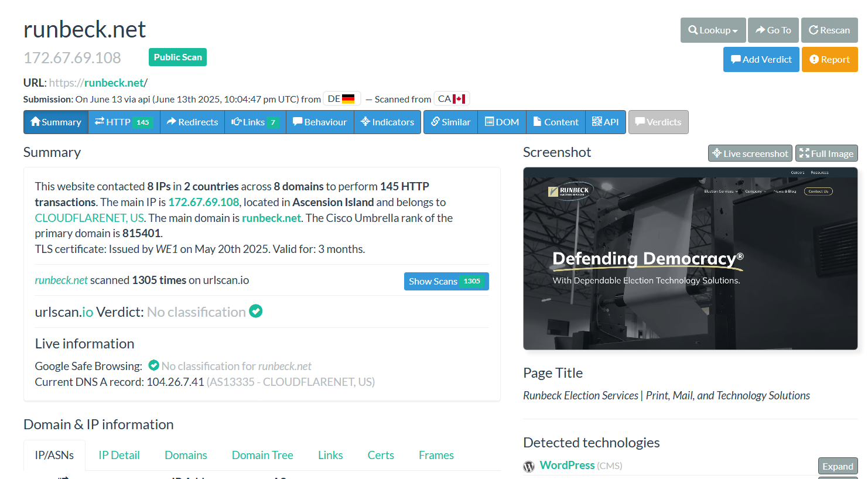The width and height of the screenshot is (868, 479).
Task: Open the Frames tab
Action: (436, 455)
